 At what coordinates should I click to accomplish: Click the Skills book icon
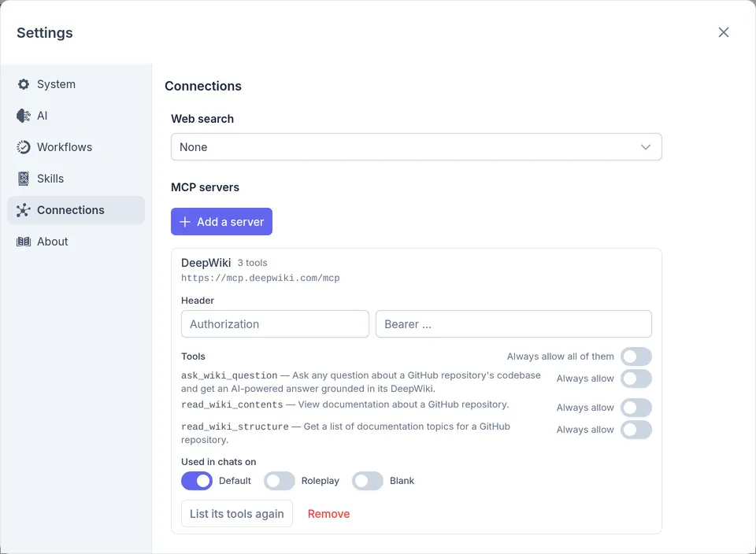(x=23, y=179)
